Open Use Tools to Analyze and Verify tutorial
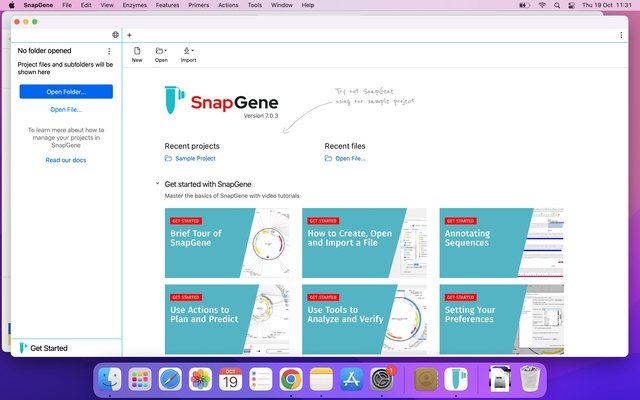This screenshot has width=640, height=400. [364, 319]
